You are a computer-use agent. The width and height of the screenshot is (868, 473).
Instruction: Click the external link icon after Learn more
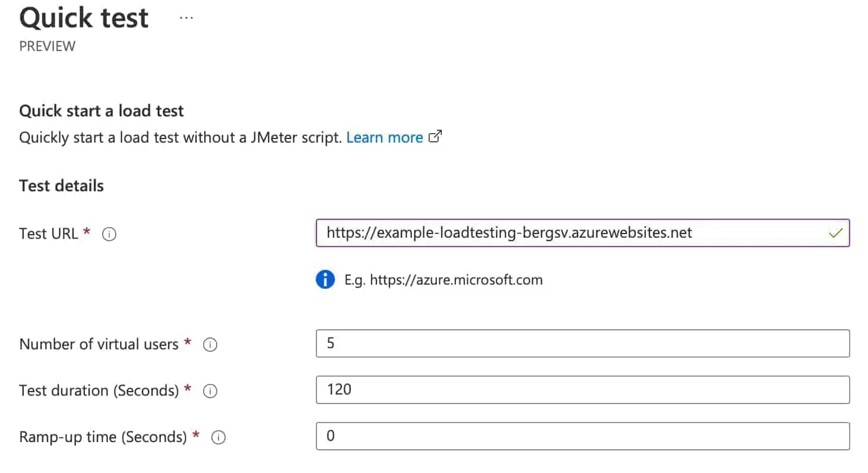point(435,137)
